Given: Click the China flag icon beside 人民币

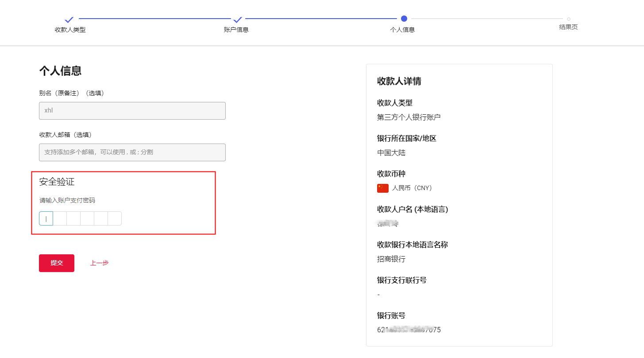Looking at the screenshot, I should pos(382,188).
